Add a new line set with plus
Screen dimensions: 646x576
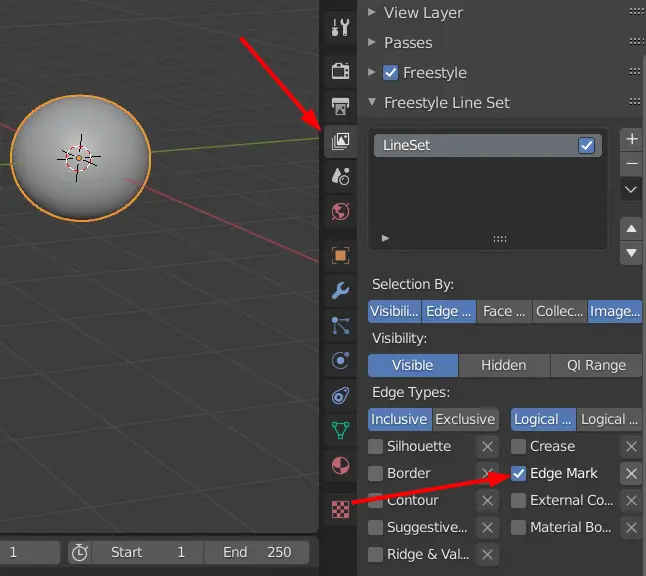[x=631, y=139]
